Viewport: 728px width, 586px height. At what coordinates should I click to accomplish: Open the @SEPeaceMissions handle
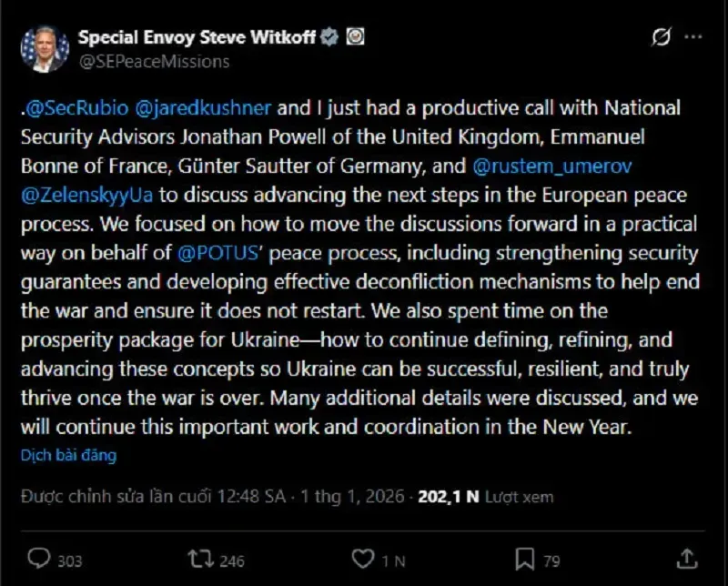click(154, 62)
